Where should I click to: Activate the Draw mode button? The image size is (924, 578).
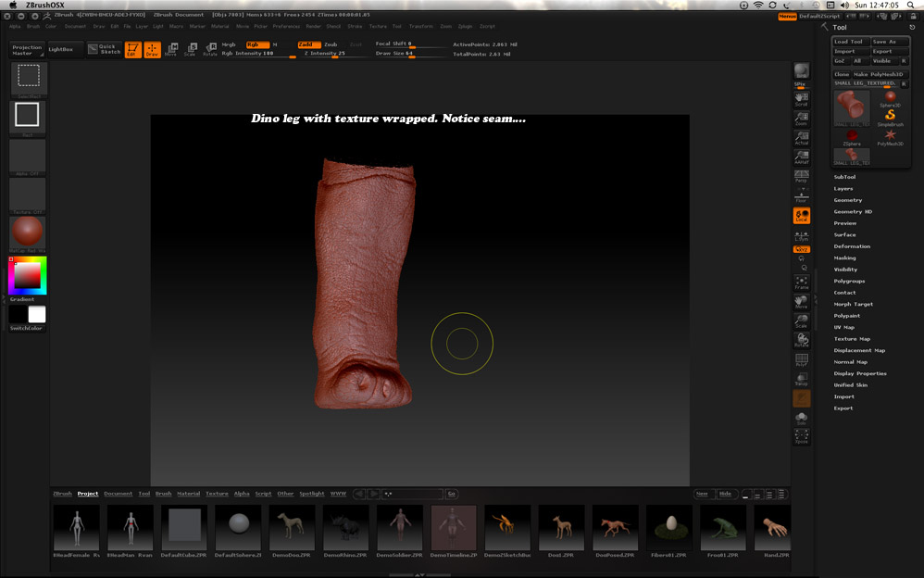point(152,49)
